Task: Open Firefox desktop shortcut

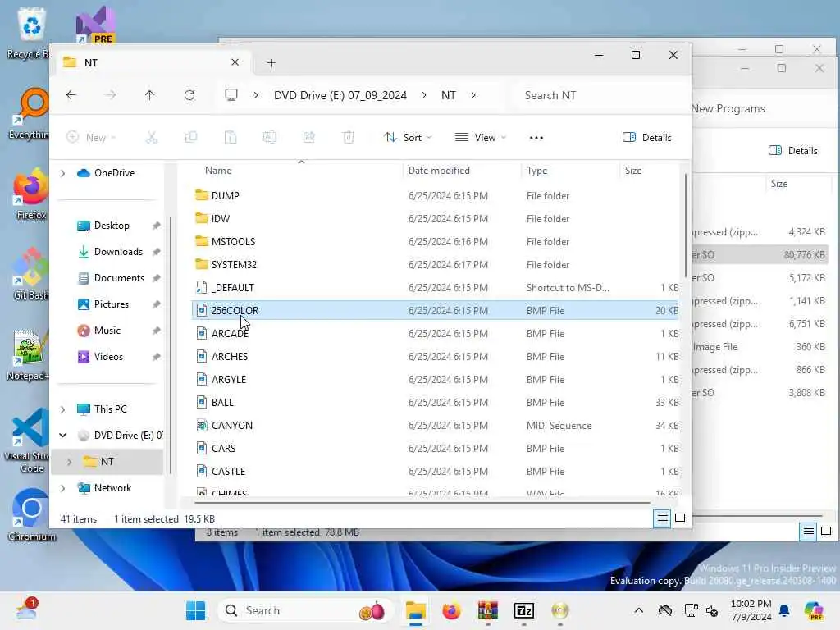Action: [x=30, y=194]
